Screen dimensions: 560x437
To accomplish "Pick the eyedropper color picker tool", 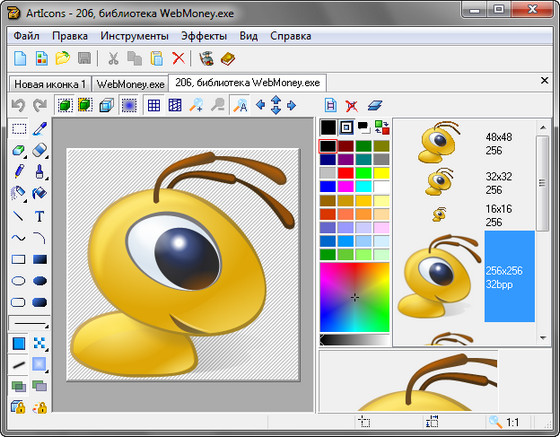I will click(40, 129).
